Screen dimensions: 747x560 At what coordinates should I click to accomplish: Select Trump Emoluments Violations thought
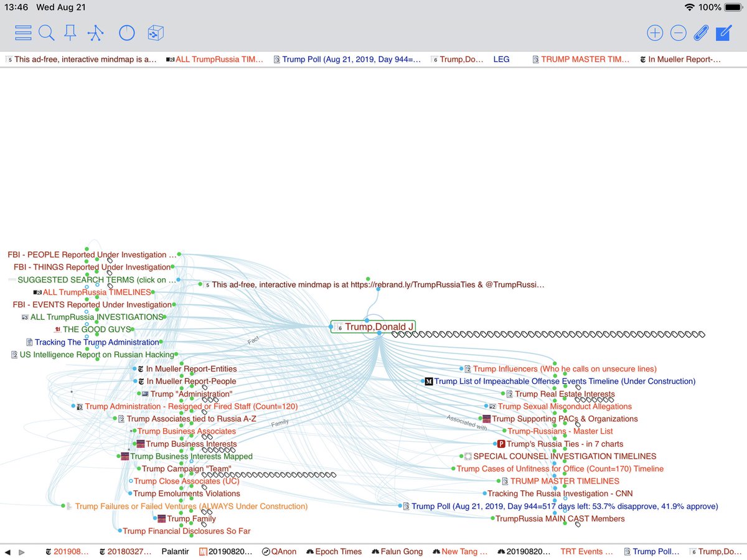click(187, 493)
